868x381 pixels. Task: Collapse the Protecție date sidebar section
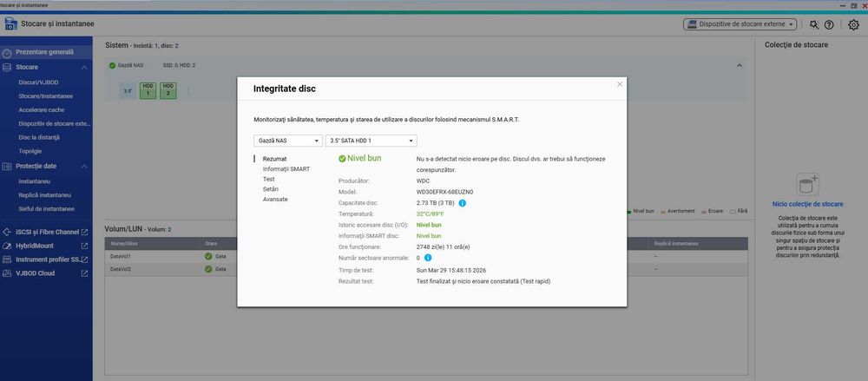pyautogui.click(x=84, y=166)
